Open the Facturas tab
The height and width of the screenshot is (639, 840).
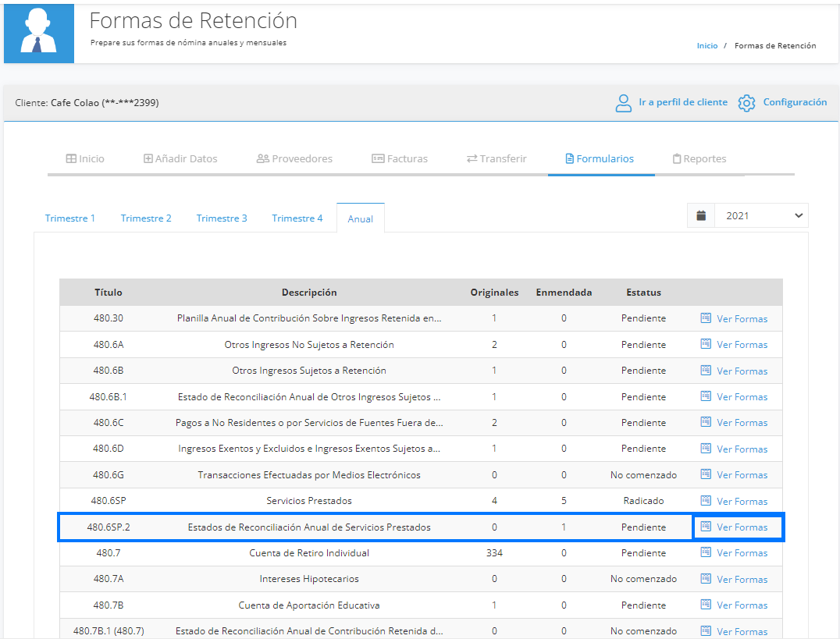pyautogui.click(x=400, y=158)
